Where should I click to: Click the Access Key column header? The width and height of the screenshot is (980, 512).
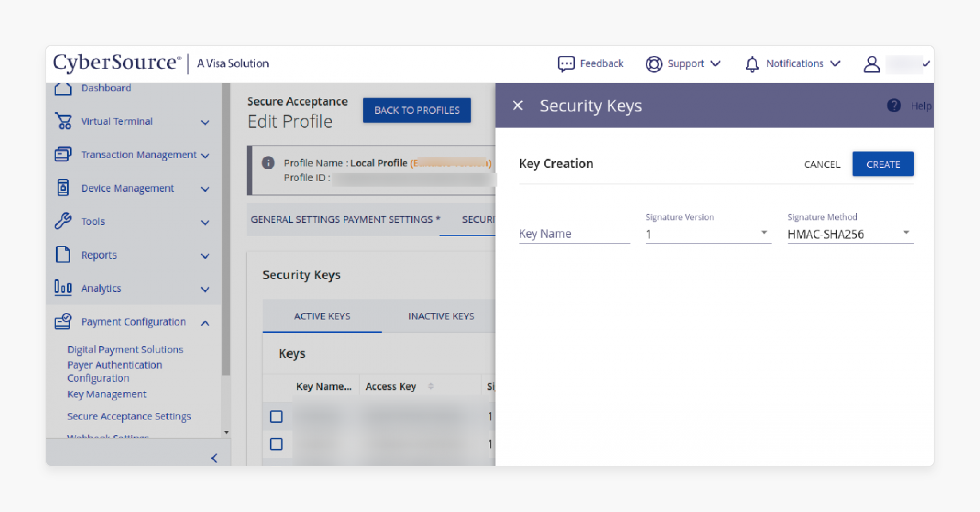391,386
